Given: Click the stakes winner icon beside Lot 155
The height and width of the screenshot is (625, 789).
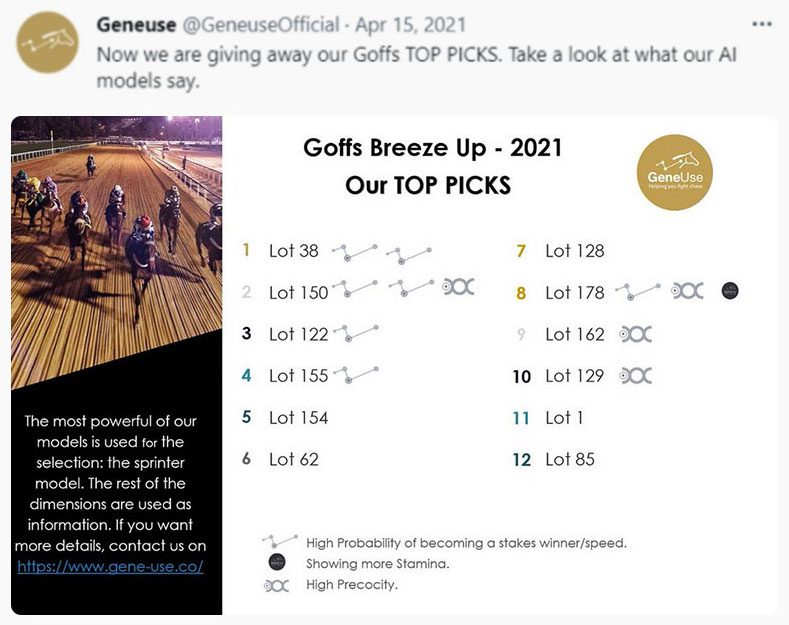Looking at the screenshot, I should click(356, 375).
